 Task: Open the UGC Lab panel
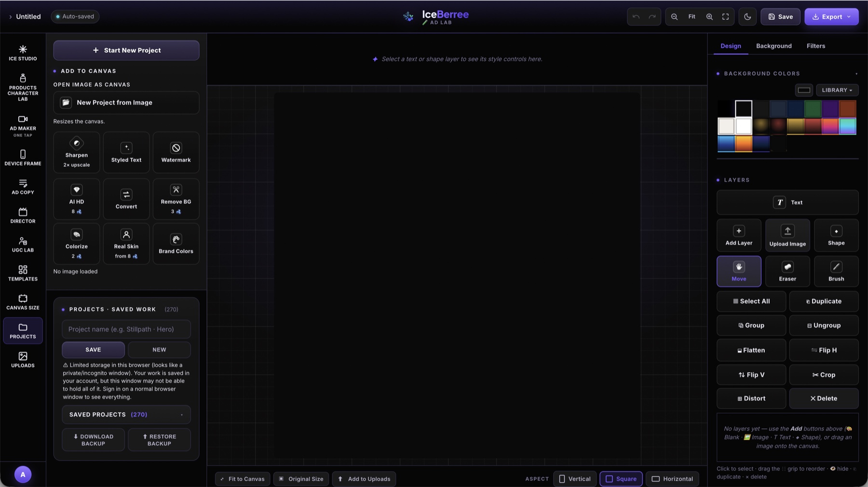[23, 244]
